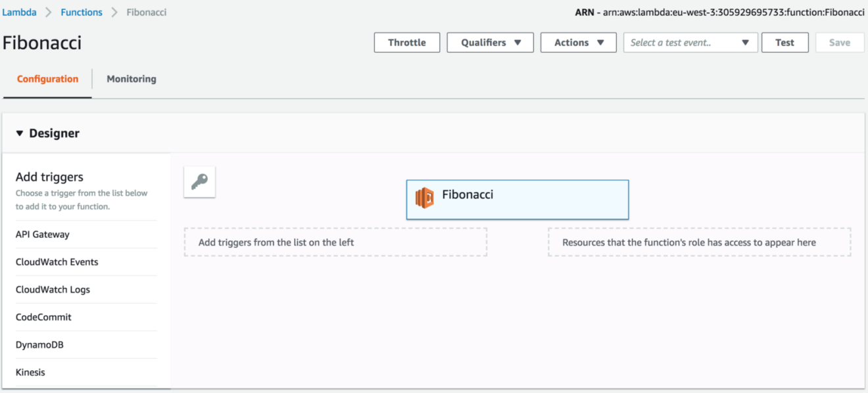Open the Actions dropdown menu

pyautogui.click(x=579, y=43)
